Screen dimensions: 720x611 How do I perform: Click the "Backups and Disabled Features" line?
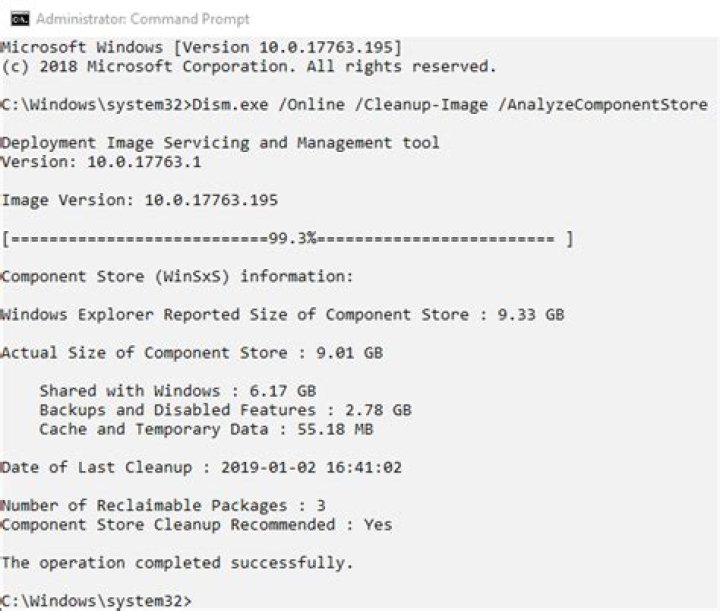coord(225,409)
